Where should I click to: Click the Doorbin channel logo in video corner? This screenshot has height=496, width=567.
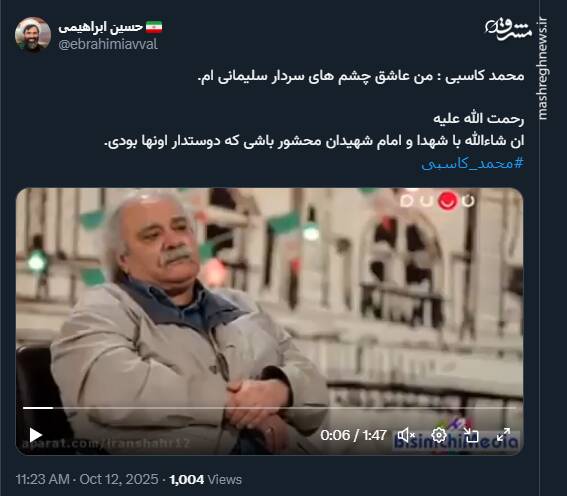[437, 200]
